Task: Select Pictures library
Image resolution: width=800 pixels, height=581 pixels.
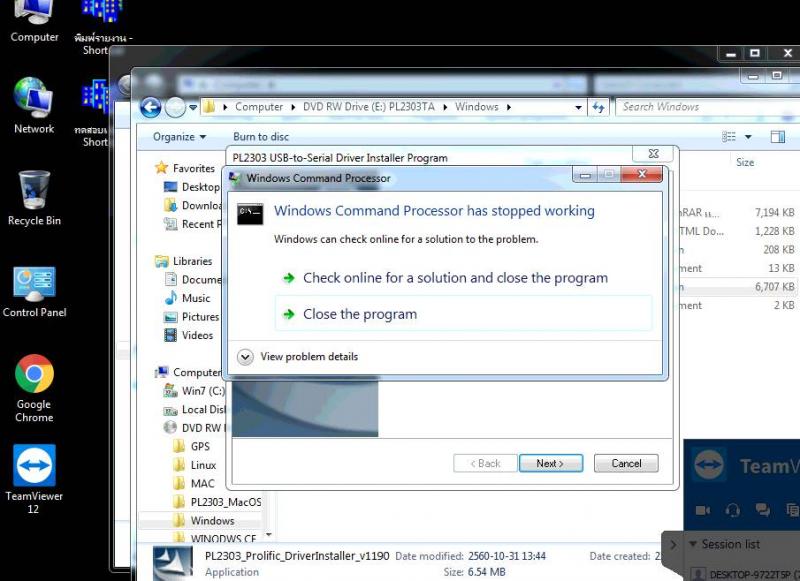Action: tap(191, 317)
